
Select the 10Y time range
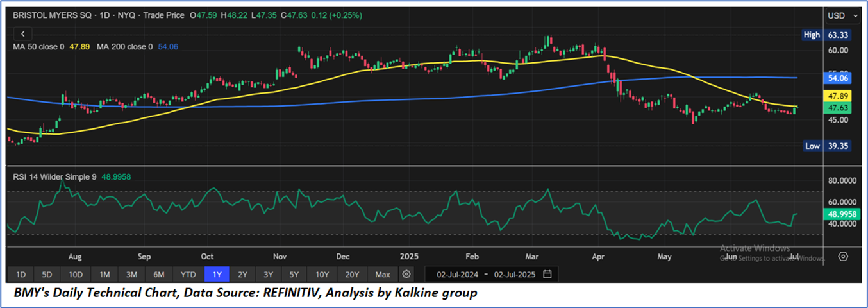pos(322,275)
